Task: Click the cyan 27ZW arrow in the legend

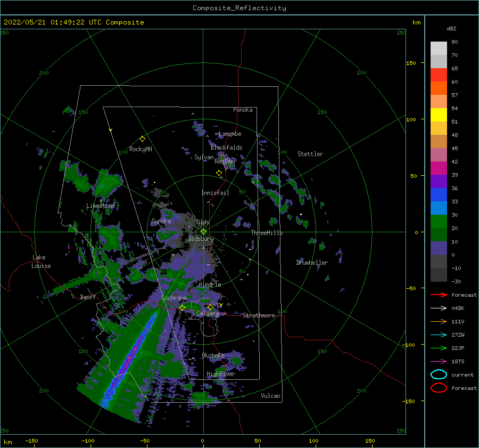Action: click(x=439, y=335)
